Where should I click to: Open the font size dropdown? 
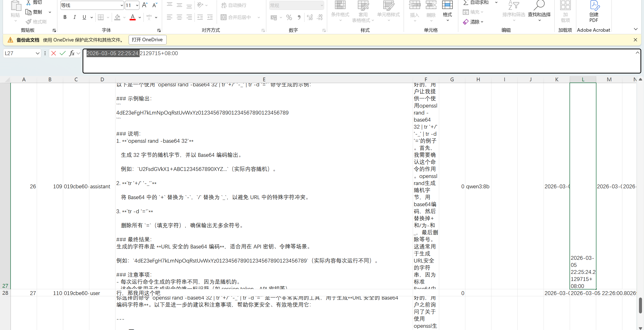point(137,5)
